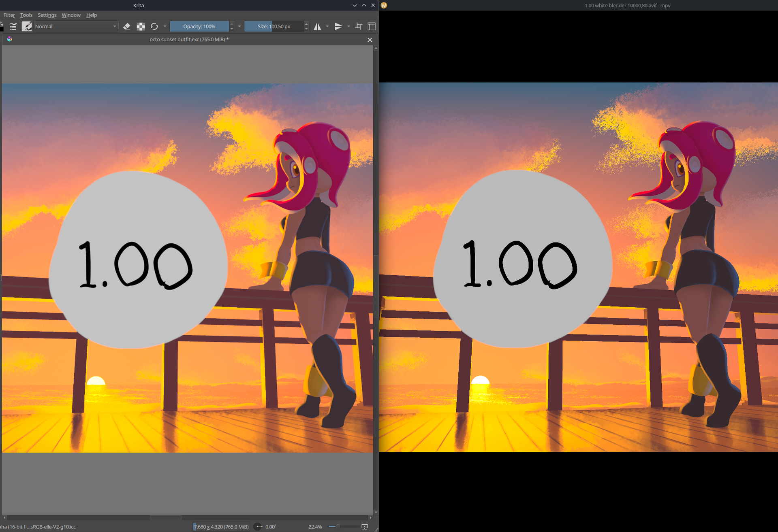Expand horizontal mirror options arrow

click(x=327, y=26)
